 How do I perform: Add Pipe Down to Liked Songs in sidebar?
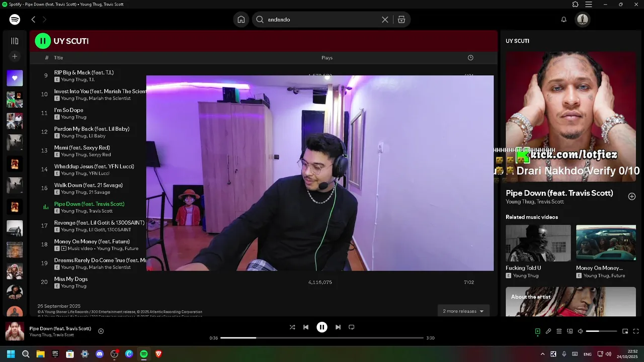632,196
